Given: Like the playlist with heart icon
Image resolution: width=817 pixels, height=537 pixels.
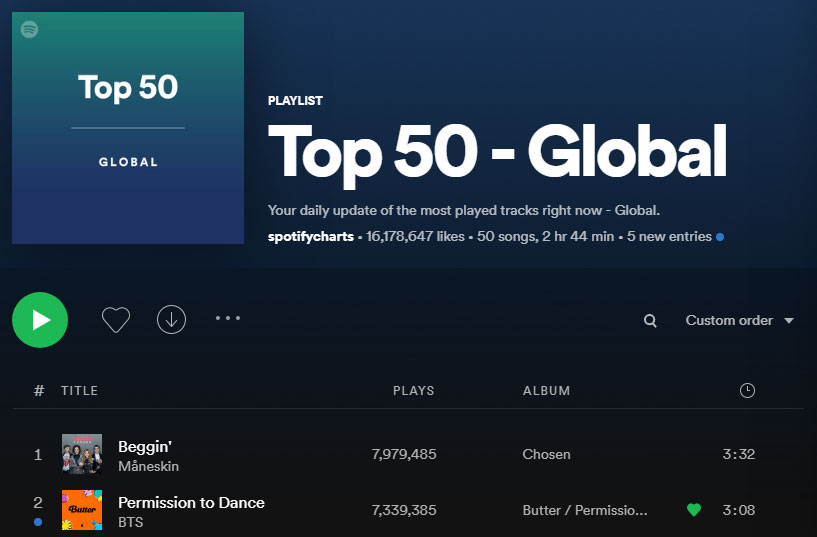Looking at the screenshot, I should (116, 319).
